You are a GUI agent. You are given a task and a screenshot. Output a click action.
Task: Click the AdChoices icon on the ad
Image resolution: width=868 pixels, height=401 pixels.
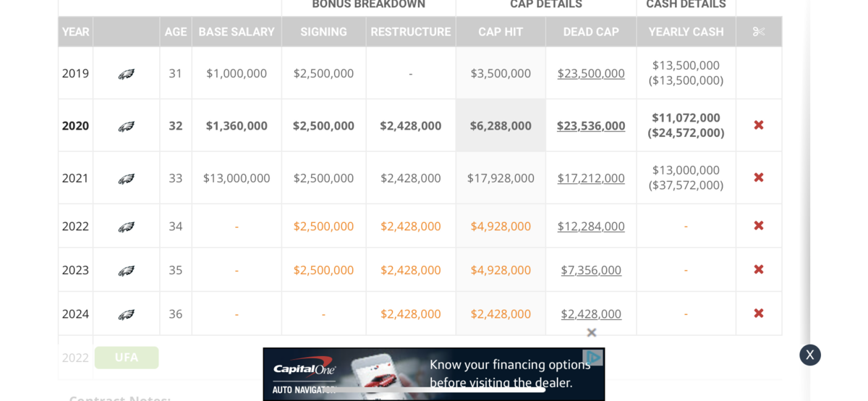(x=593, y=358)
